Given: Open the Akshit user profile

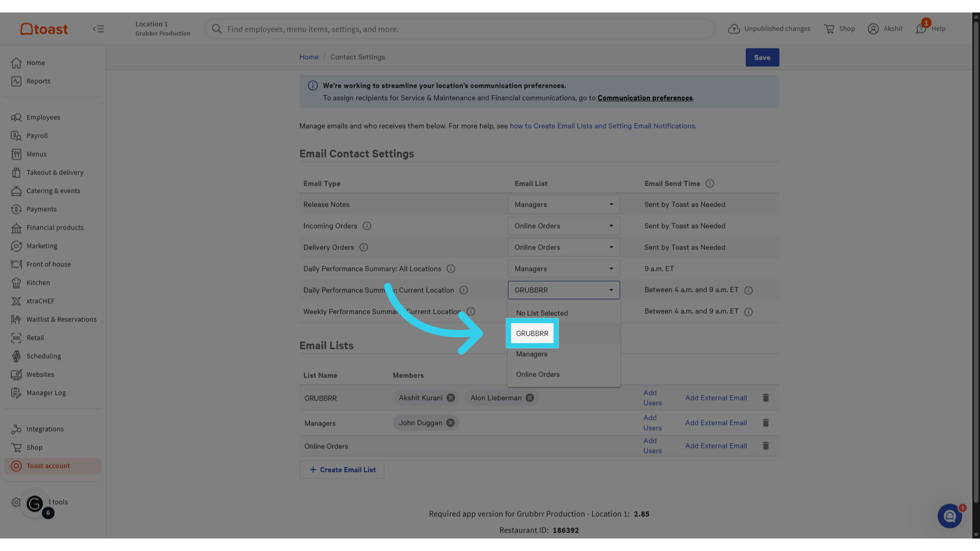Looking at the screenshot, I should click(x=885, y=29).
